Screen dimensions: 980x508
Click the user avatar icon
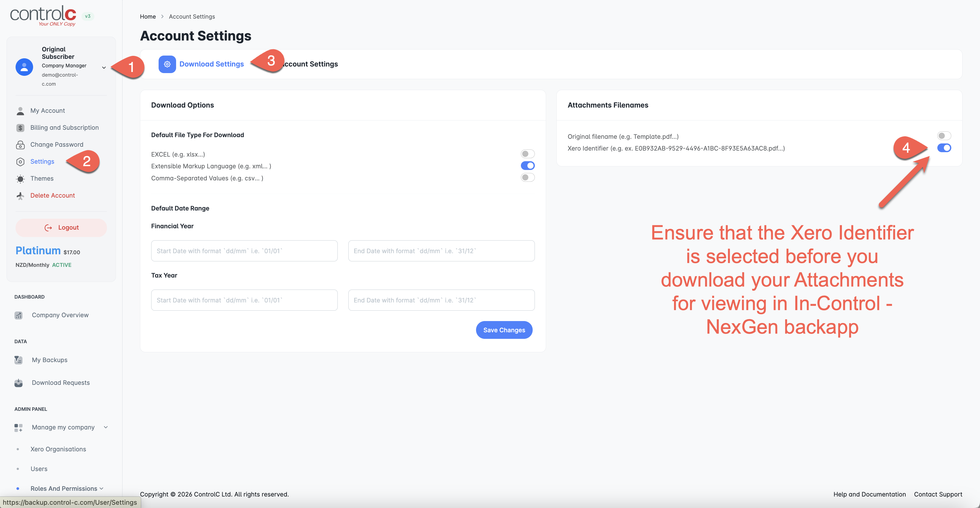[x=24, y=67]
